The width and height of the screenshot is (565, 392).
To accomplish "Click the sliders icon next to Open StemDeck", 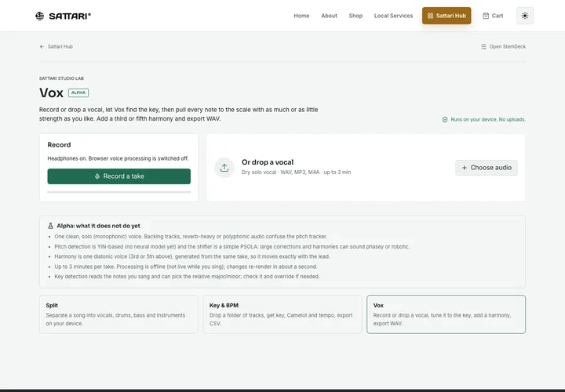I will click(483, 46).
